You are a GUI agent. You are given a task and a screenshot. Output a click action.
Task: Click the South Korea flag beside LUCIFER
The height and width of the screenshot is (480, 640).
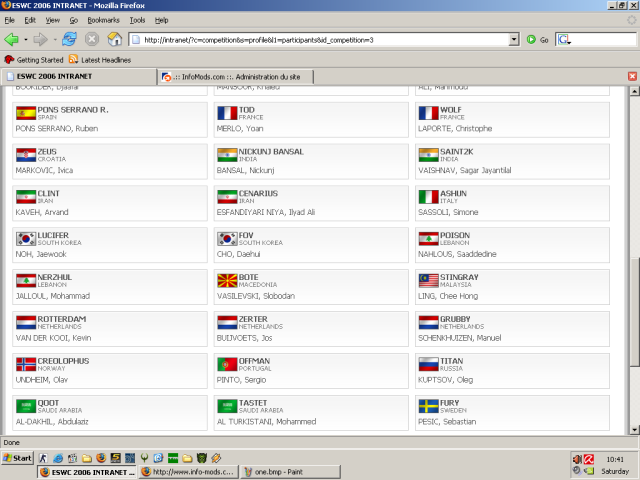click(26, 239)
